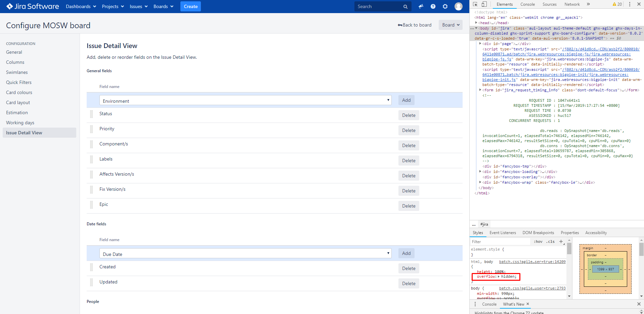This screenshot has height=314, width=644.
Task: Delete the Labels field
Action: (x=409, y=161)
